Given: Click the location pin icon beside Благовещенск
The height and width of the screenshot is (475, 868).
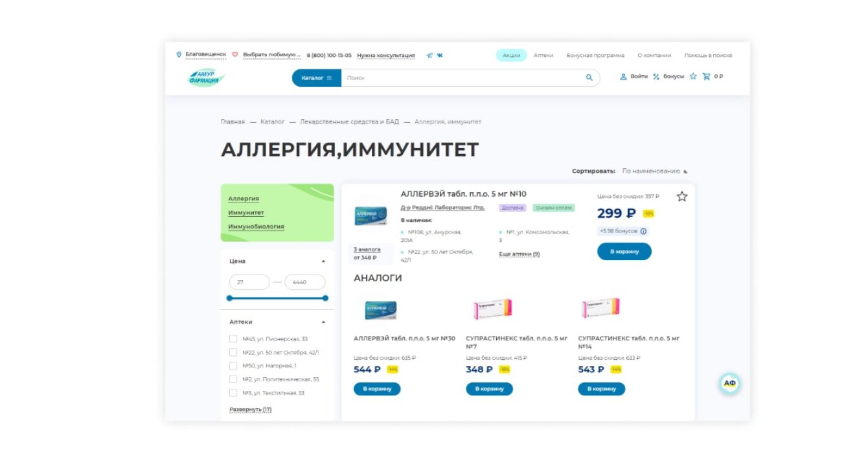Looking at the screenshot, I should (179, 55).
